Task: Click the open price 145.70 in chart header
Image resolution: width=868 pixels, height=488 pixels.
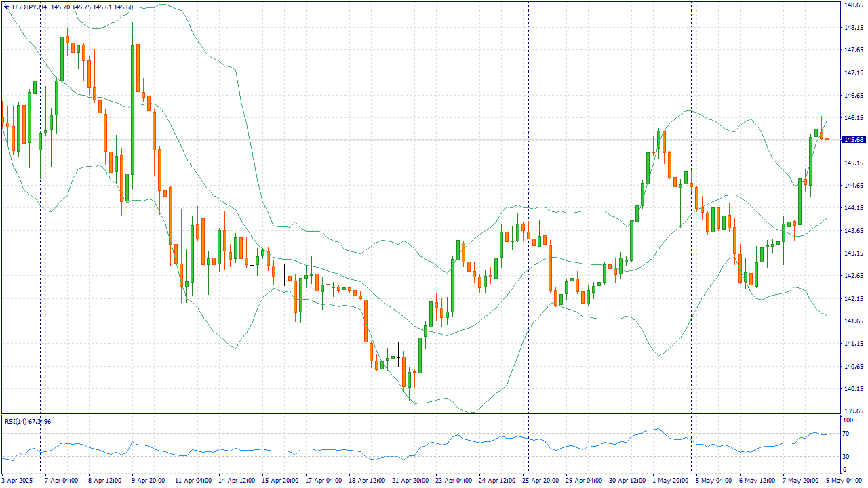Action: pos(61,7)
